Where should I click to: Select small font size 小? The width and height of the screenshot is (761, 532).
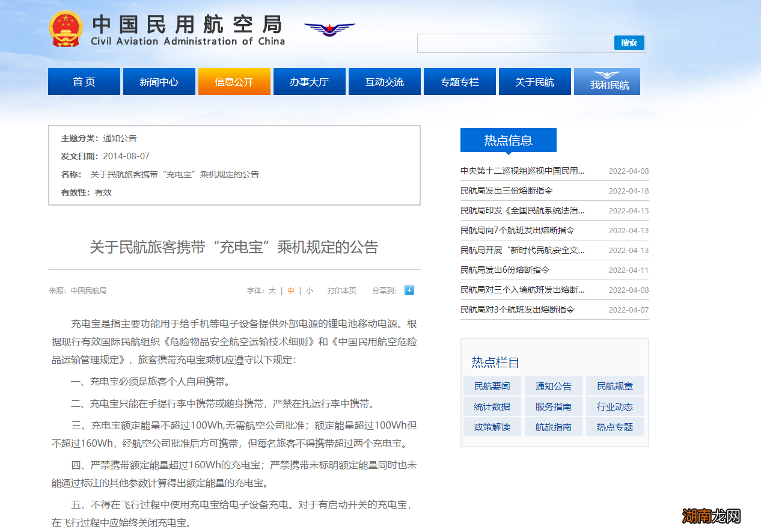(x=309, y=290)
